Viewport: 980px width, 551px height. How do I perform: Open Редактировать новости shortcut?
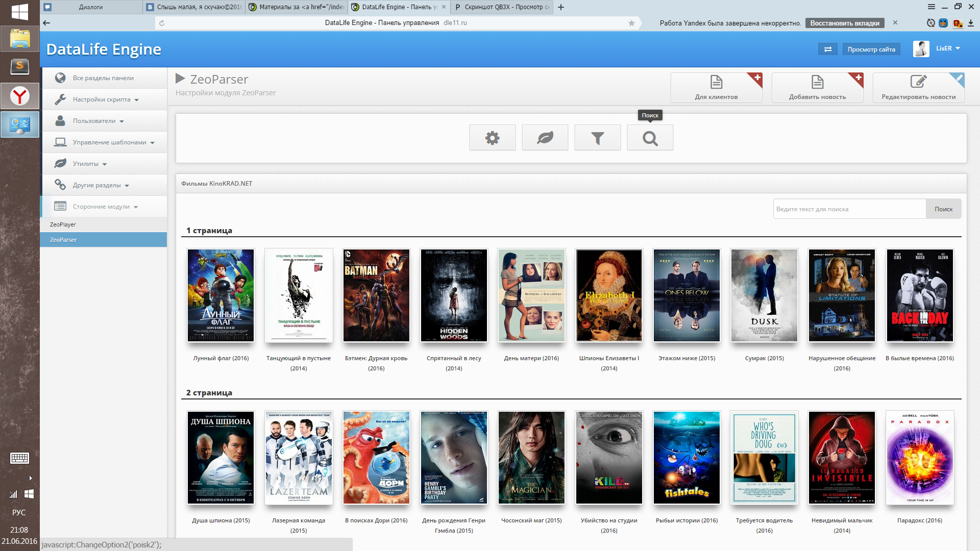coord(918,88)
